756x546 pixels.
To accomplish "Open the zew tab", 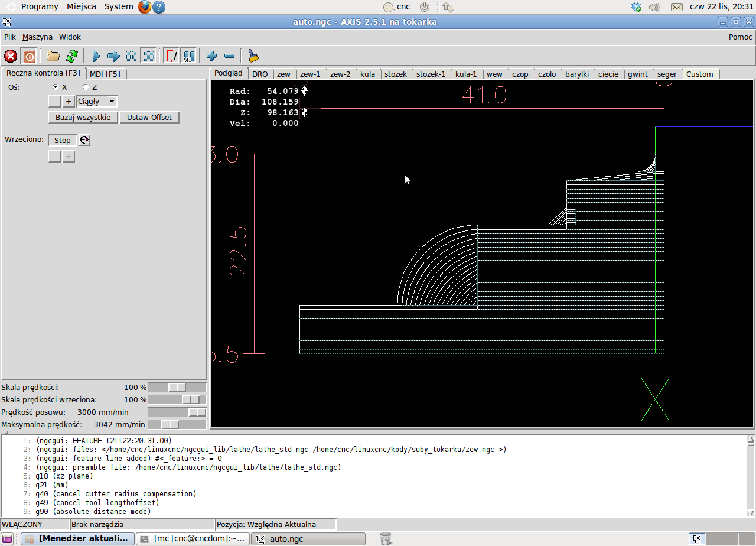I will [284, 74].
